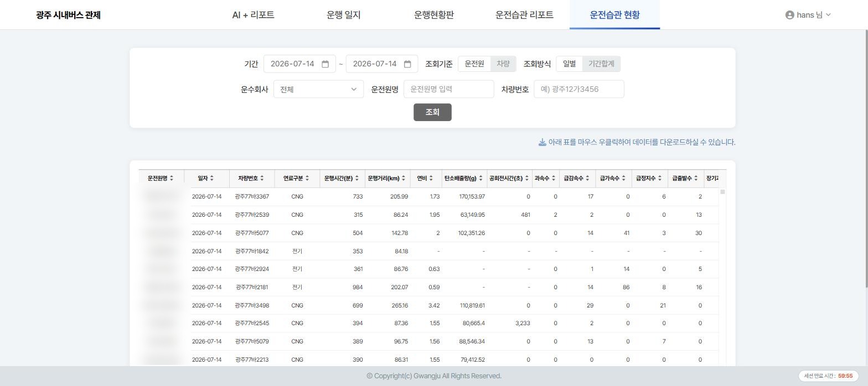
Task: Click vehicle number 광주77바2539
Action: (x=252, y=215)
